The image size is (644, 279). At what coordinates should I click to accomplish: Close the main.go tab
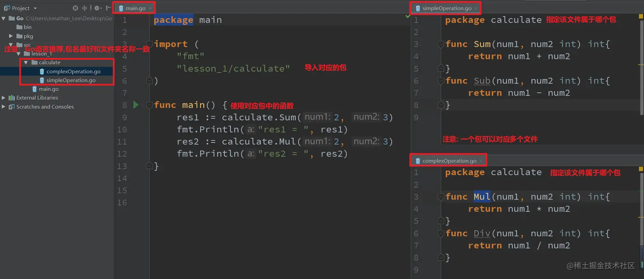point(150,8)
